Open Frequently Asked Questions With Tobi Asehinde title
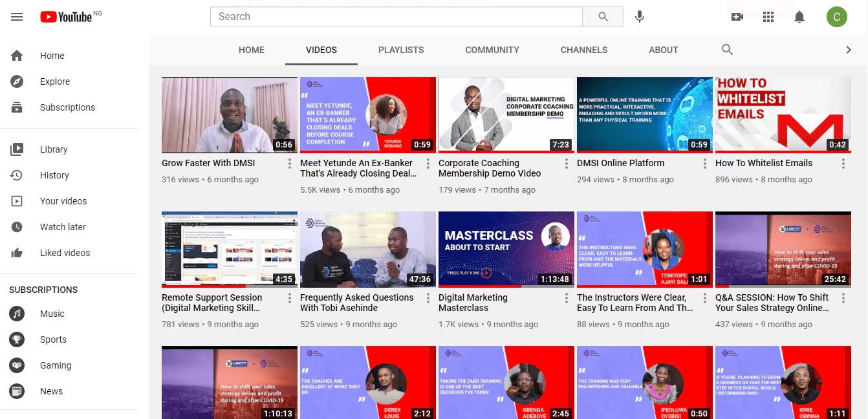868x419 pixels. [x=356, y=303]
